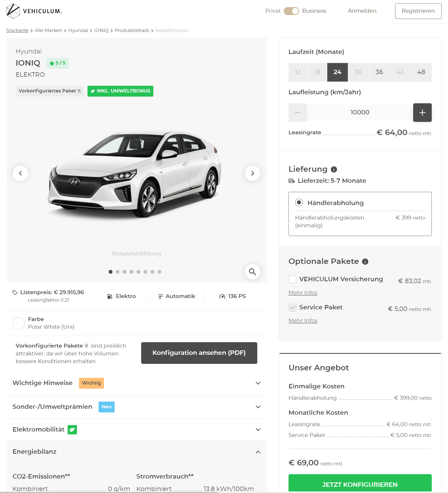This screenshot has width=448, height=493.
Task: Select 12 months term
Action: pos(298,72)
